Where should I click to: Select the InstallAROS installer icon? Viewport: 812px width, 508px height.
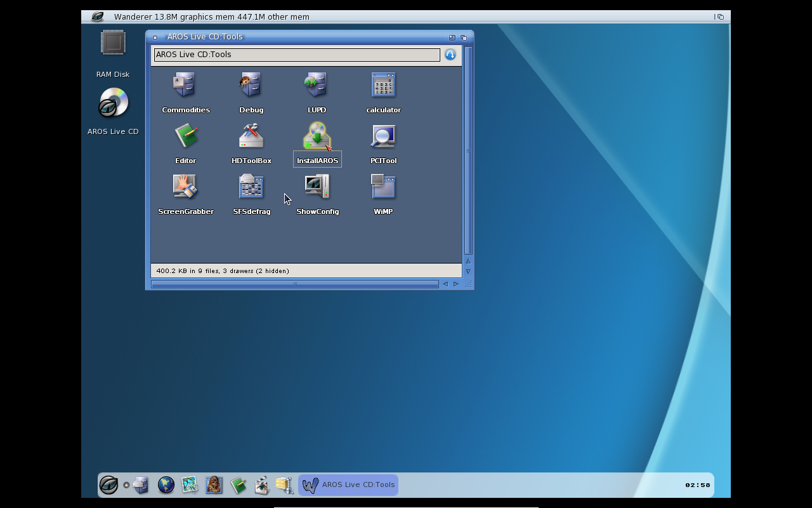point(317,136)
